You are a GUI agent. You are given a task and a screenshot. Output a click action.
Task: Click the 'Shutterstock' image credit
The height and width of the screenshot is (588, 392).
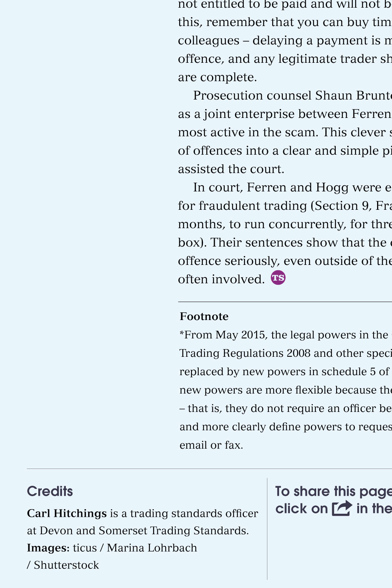coord(66,565)
